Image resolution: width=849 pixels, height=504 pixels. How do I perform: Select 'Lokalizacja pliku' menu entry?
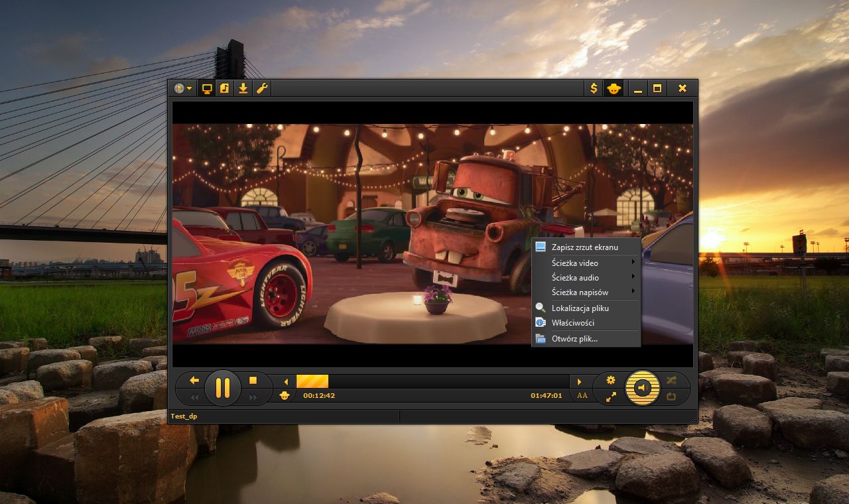point(586,308)
